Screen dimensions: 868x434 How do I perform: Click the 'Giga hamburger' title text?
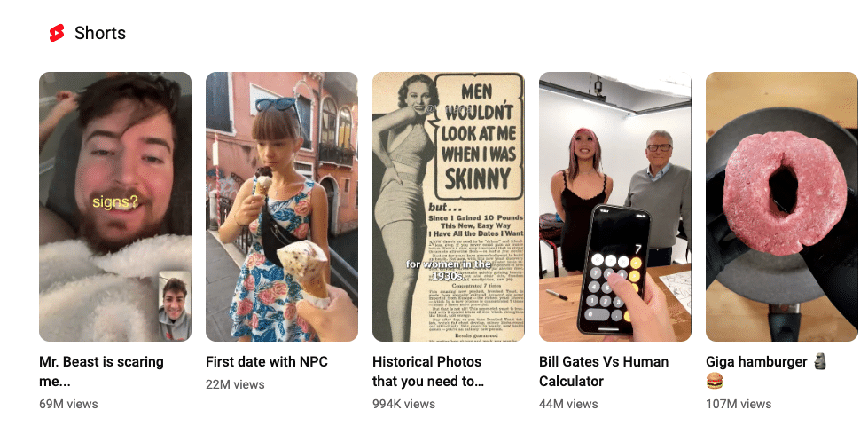click(x=756, y=362)
